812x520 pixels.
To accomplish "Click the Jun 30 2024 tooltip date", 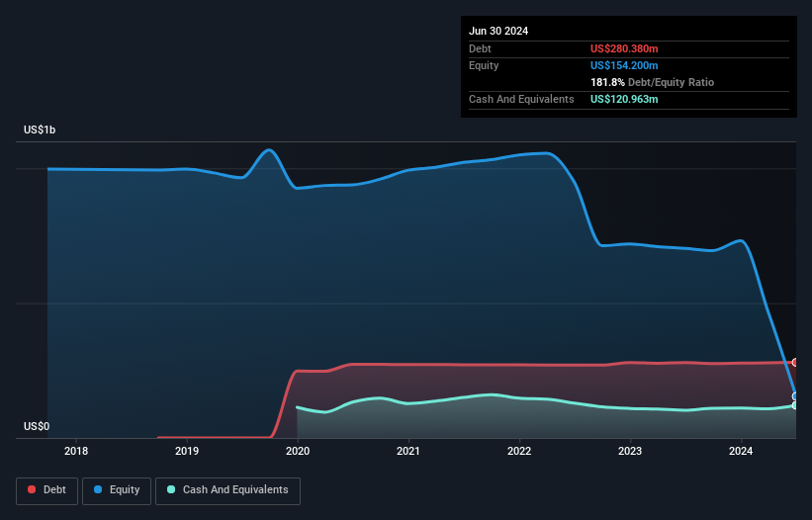I will pos(498,31).
